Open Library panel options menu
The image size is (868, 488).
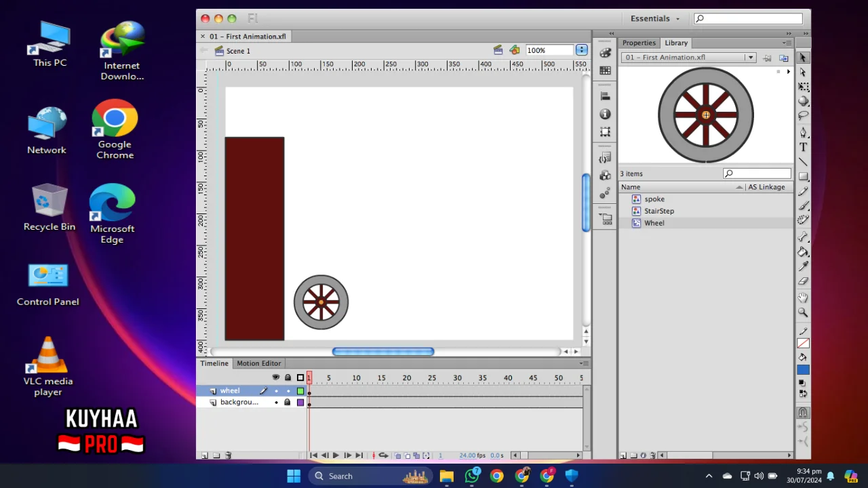[x=787, y=43]
